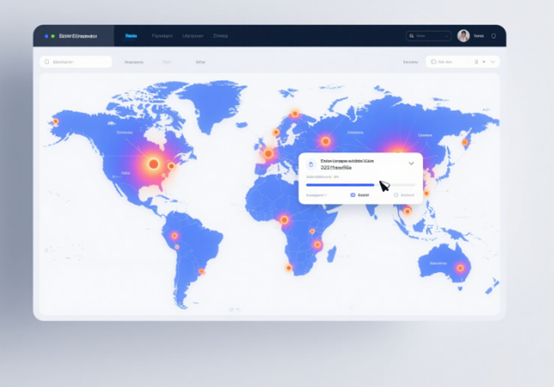Image resolution: width=554 pixels, height=387 pixels.
Task: Select the highlighted first tab in the top navigation
Action: coord(131,36)
